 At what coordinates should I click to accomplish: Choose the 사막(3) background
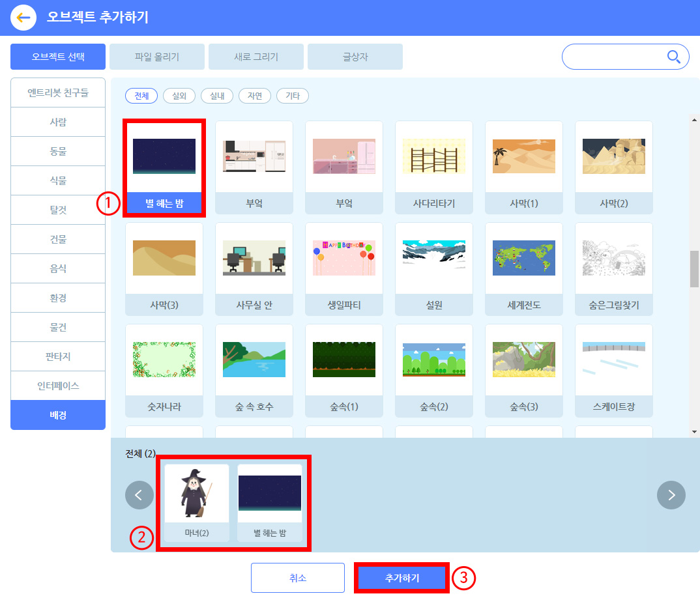point(164,269)
